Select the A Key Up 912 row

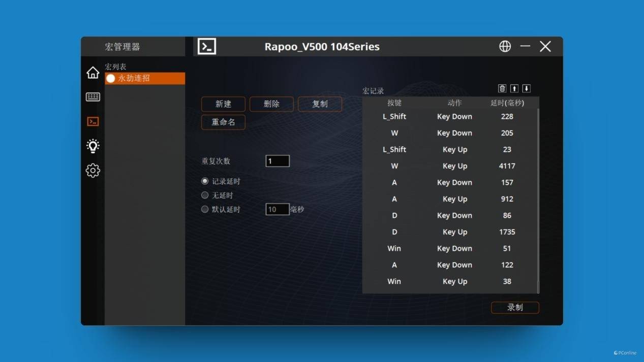[450, 199]
